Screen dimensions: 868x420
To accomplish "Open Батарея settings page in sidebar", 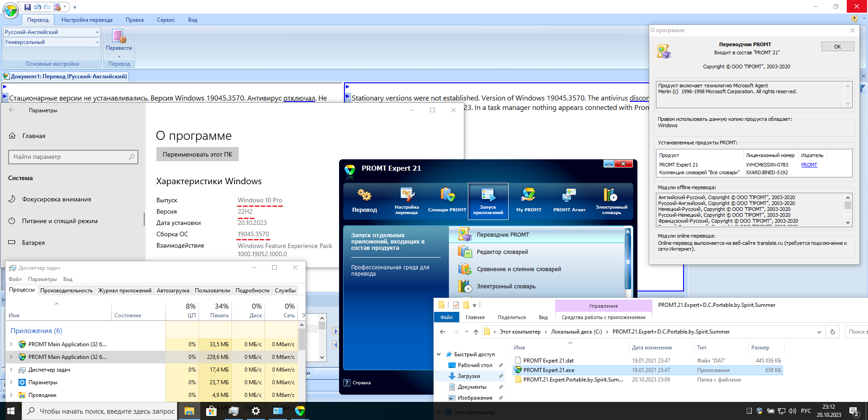I will pos(33,243).
